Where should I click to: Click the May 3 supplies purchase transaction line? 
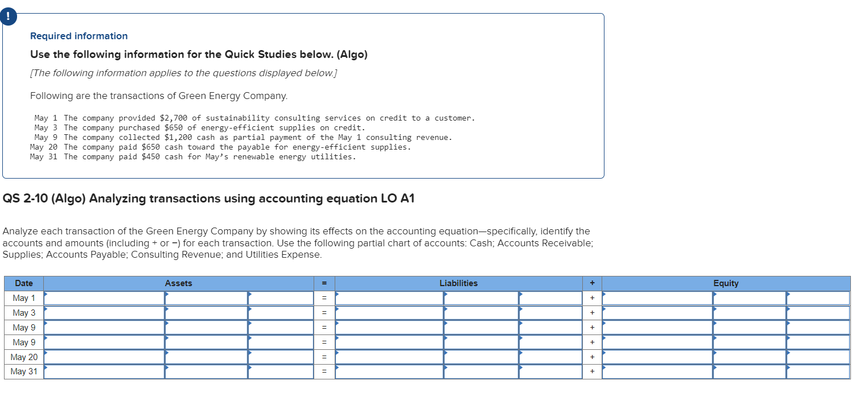pos(200,128)
